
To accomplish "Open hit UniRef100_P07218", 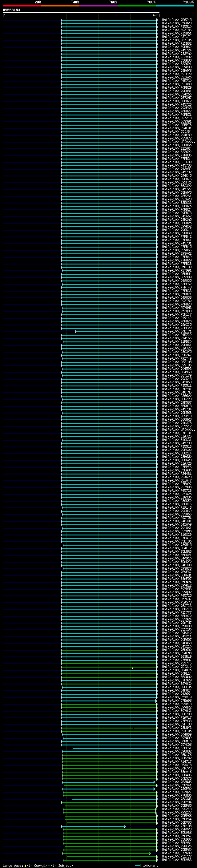I will click(176, 118).
